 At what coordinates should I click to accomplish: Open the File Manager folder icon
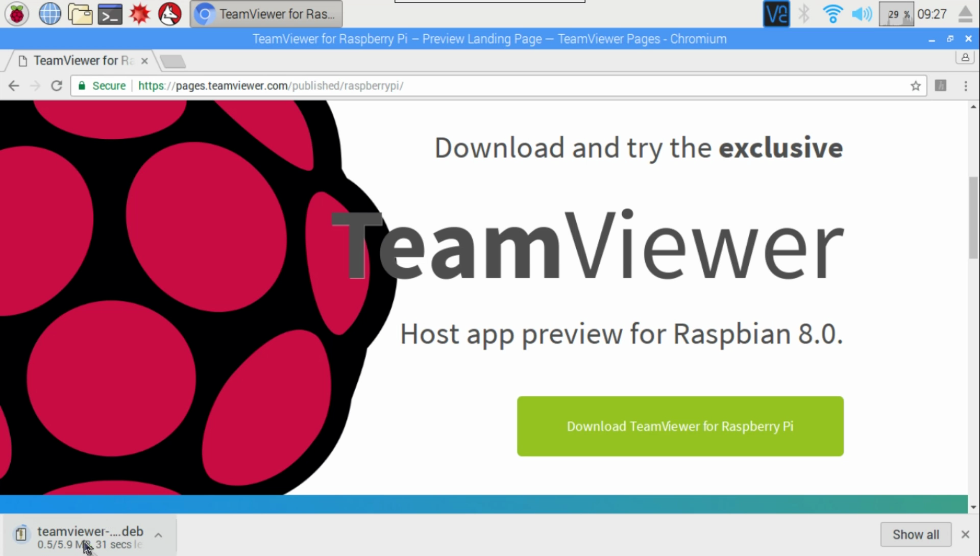click(80, 14)
